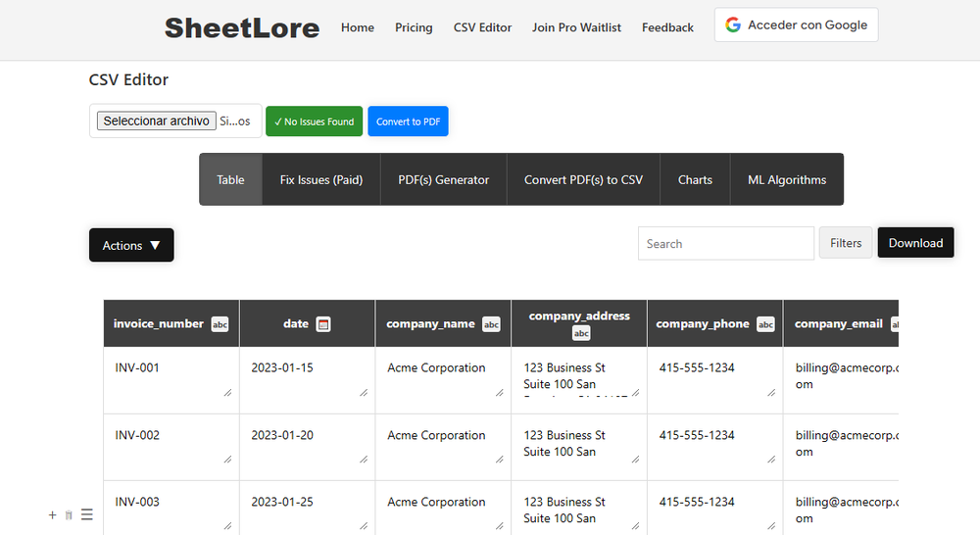Open the ML Algorithms tab
This screenshot has width=980, height=535.
tap(787, 179)
